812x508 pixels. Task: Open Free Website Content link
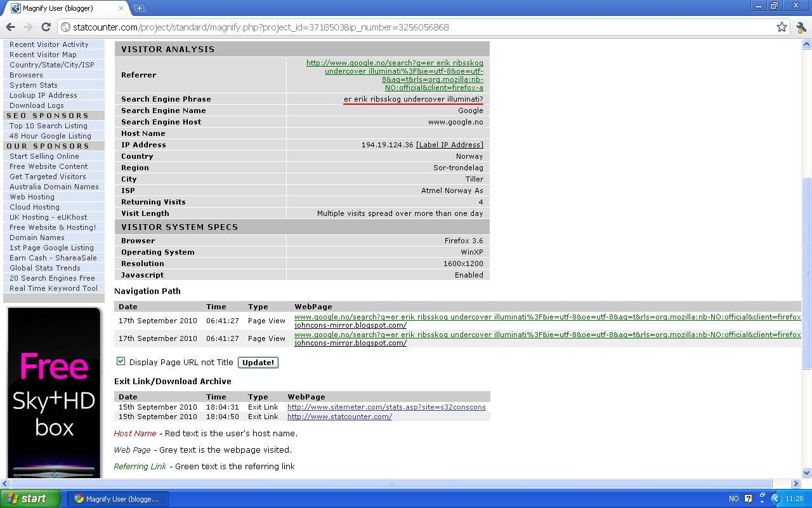(x=49, y=166)
